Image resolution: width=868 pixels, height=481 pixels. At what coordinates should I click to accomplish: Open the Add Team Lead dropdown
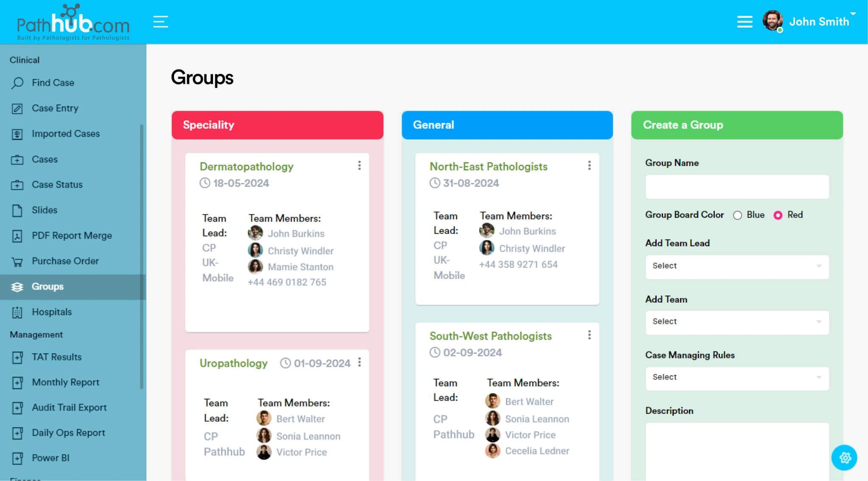(x=736, y=266)
